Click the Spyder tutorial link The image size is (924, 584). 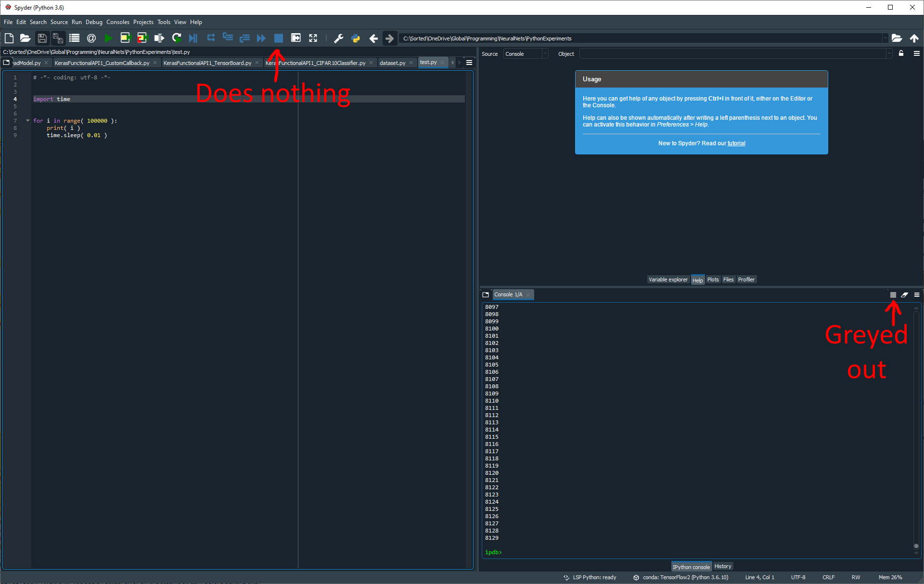click(736, 143)
